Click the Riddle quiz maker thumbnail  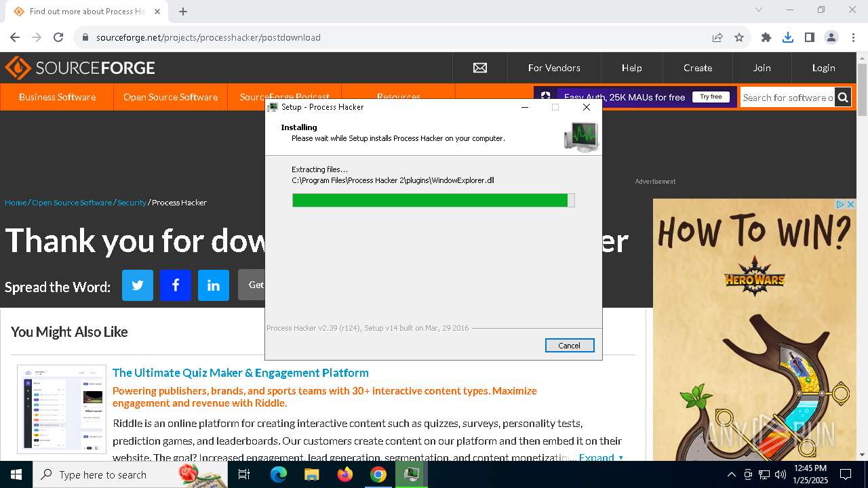click(62, 409)
